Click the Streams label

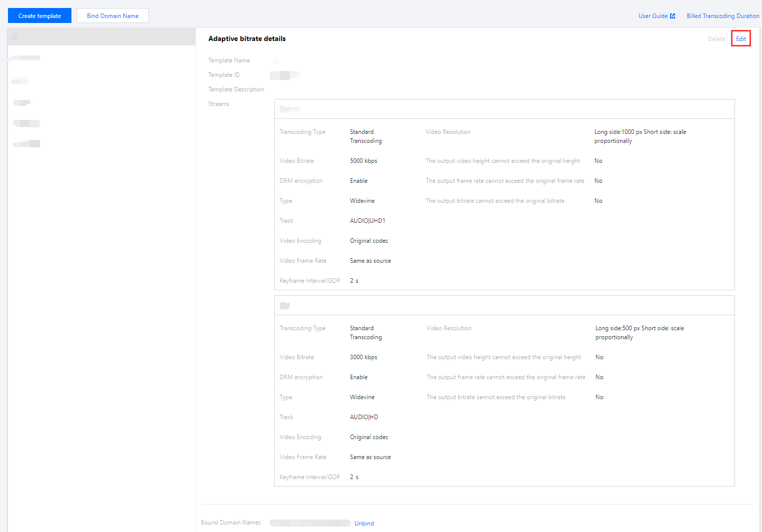(x=219, y=104)
